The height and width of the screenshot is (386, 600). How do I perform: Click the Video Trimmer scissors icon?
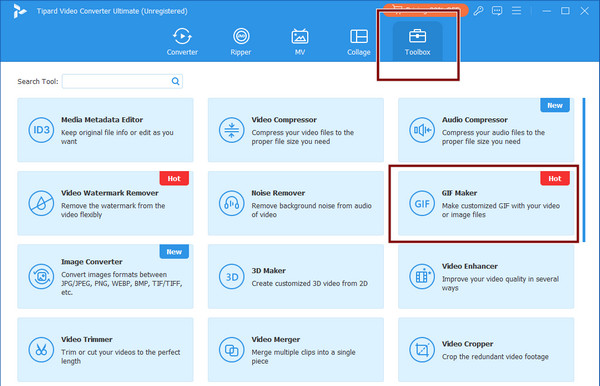coord(41,350)
